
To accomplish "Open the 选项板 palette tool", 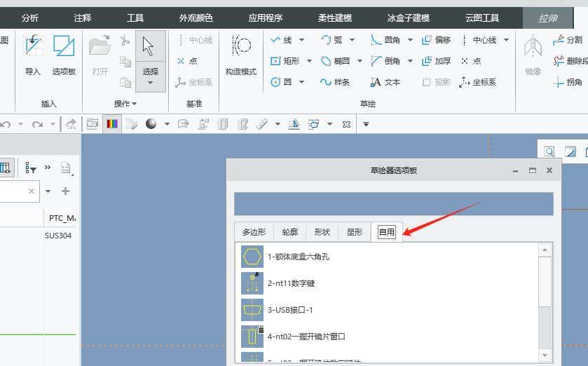I will (64, 55).
